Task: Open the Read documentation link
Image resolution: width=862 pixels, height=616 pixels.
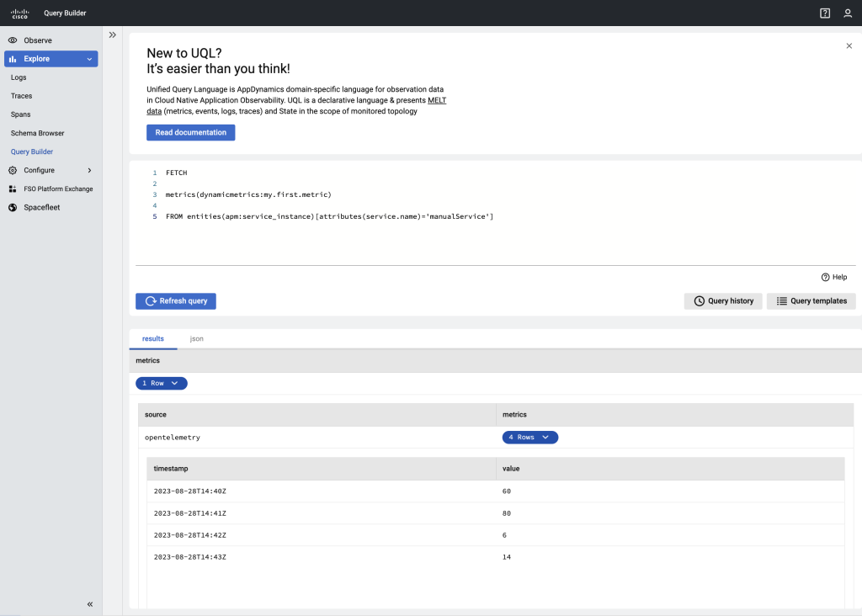Action: (190, 132)
